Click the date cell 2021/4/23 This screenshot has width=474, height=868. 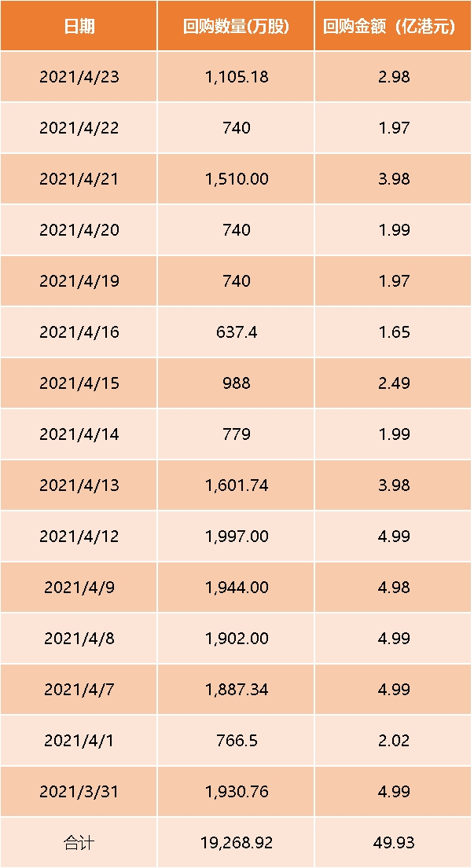[79, 77]
